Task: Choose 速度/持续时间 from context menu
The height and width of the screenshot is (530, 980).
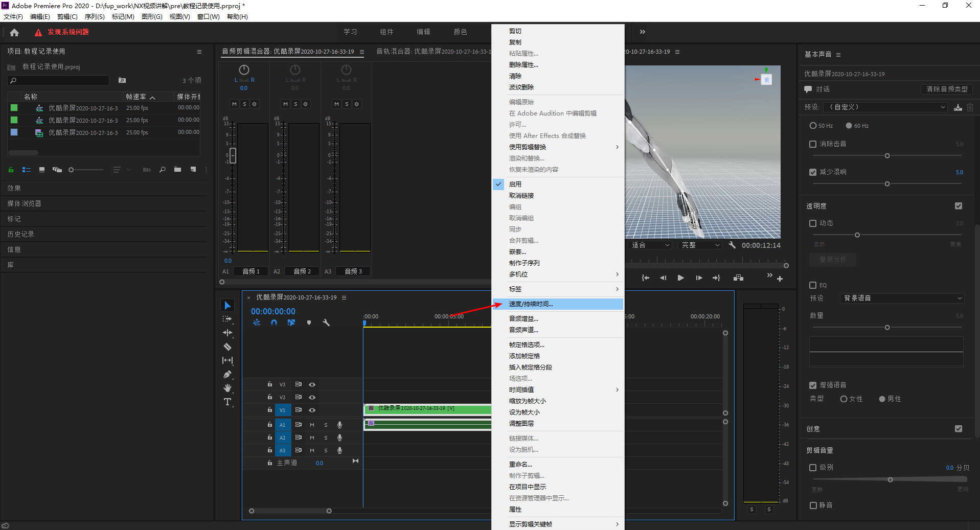Action: pos(558,304)
